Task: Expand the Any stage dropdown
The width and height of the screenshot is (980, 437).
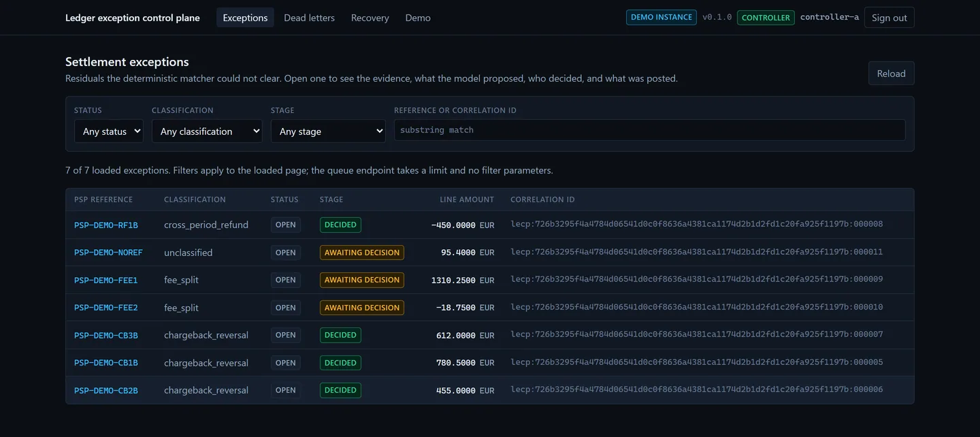Action: [x=328, y=131]
